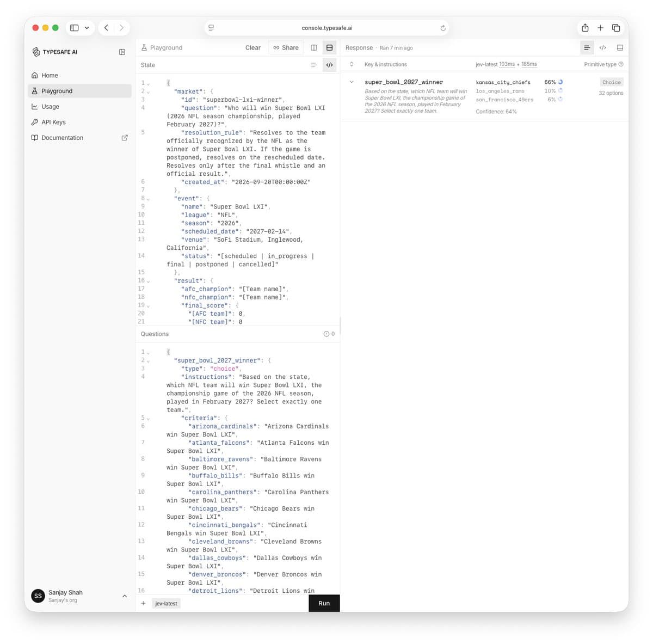Show the State code view
Viewport: 653px width, 644px height.
(329, 65)
